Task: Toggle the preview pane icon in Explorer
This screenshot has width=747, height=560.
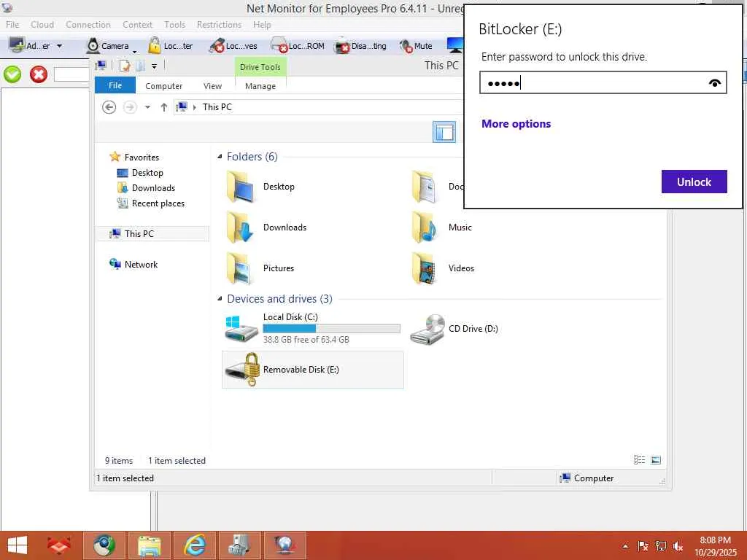Action: 444,132
